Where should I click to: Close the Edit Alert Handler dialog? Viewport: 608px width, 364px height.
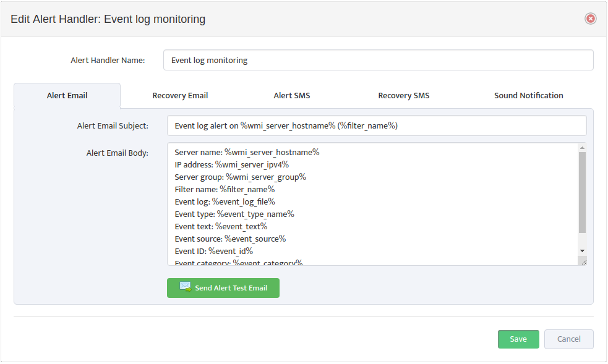[x=590, y=19]
